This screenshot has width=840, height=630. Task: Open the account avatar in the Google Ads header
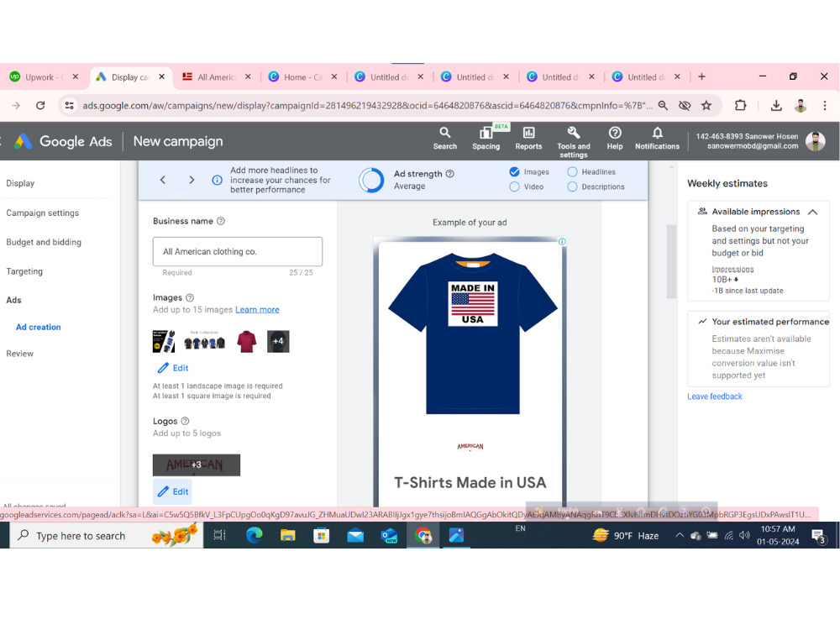(816, 141)
